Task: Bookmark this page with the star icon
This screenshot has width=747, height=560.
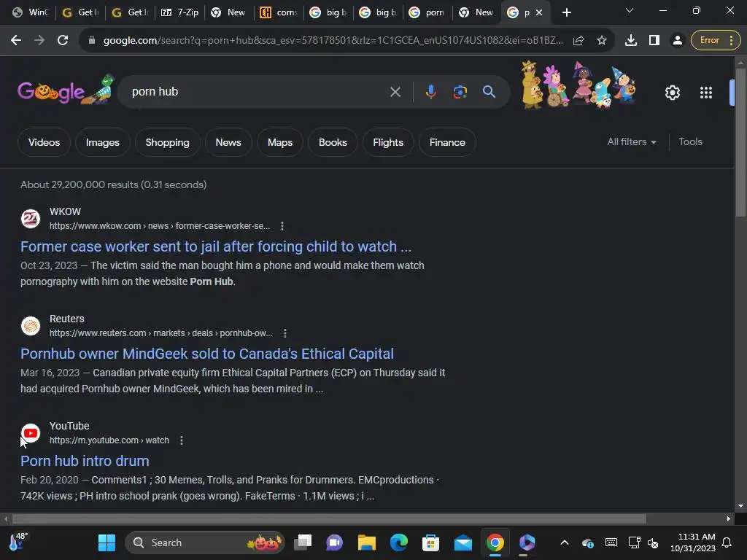Action: click(602, 41)
